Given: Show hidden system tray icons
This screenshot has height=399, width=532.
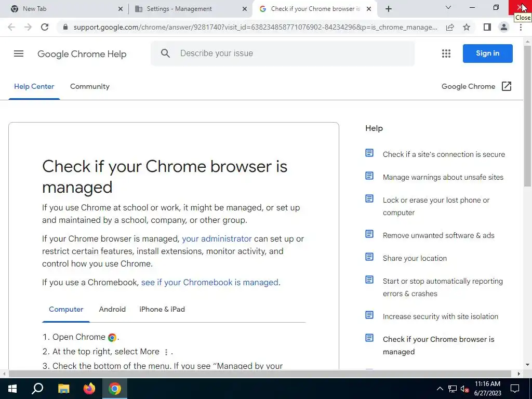Looking at the screenshot, I should click(440, 389).
